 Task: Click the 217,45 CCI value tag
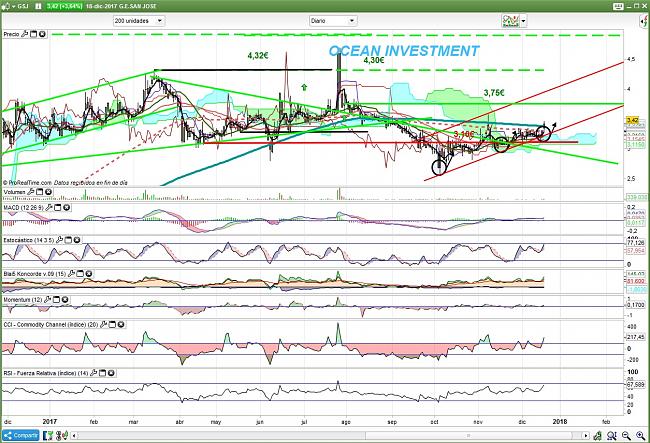coord(635,337)
